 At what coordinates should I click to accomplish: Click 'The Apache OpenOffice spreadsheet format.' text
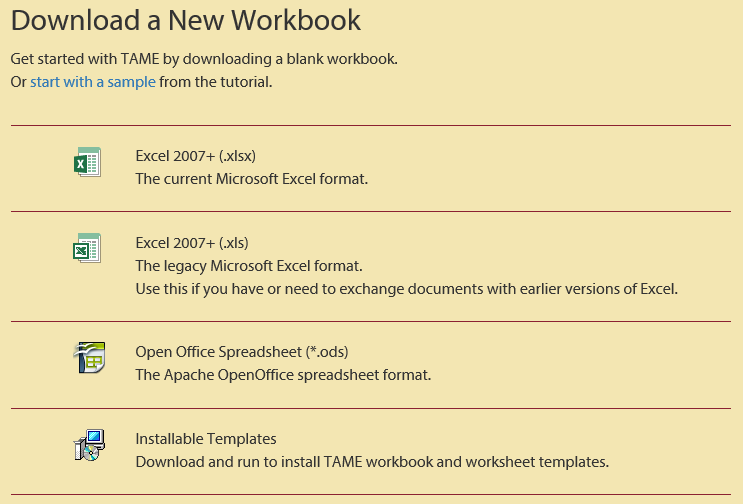pos(283,375)
